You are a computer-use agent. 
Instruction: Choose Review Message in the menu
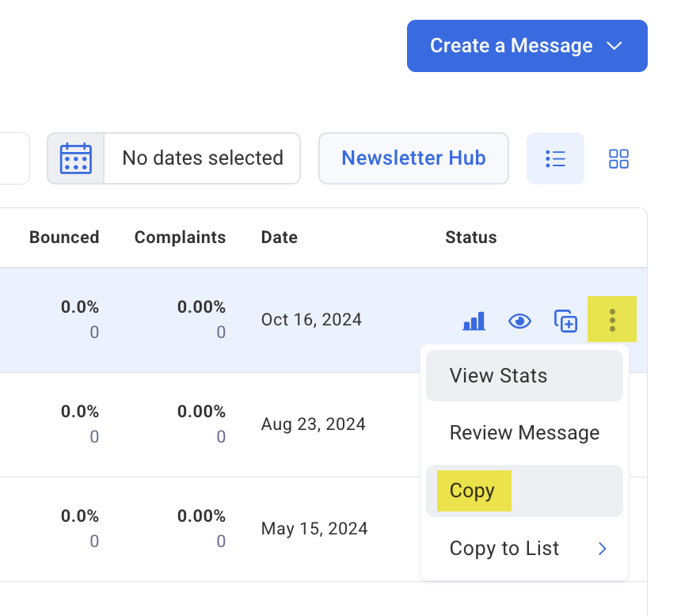(524, 433)
